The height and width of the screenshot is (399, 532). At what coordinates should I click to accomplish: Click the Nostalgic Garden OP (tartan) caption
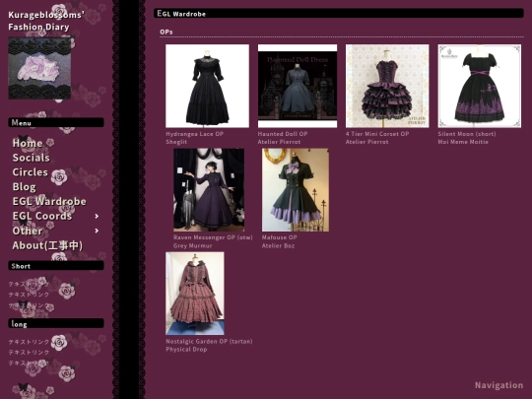(209, 341)
